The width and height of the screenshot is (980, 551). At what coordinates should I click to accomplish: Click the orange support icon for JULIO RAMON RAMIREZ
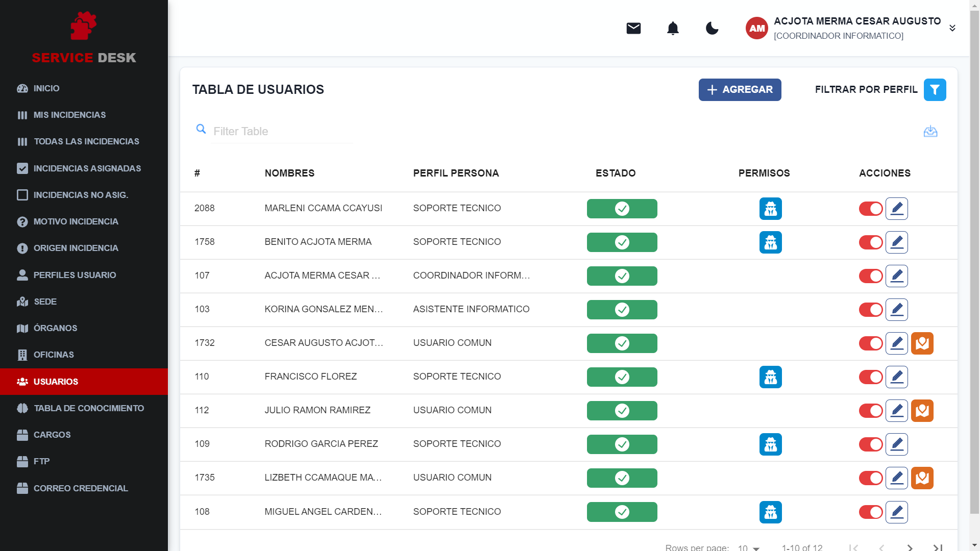point(923,410)
